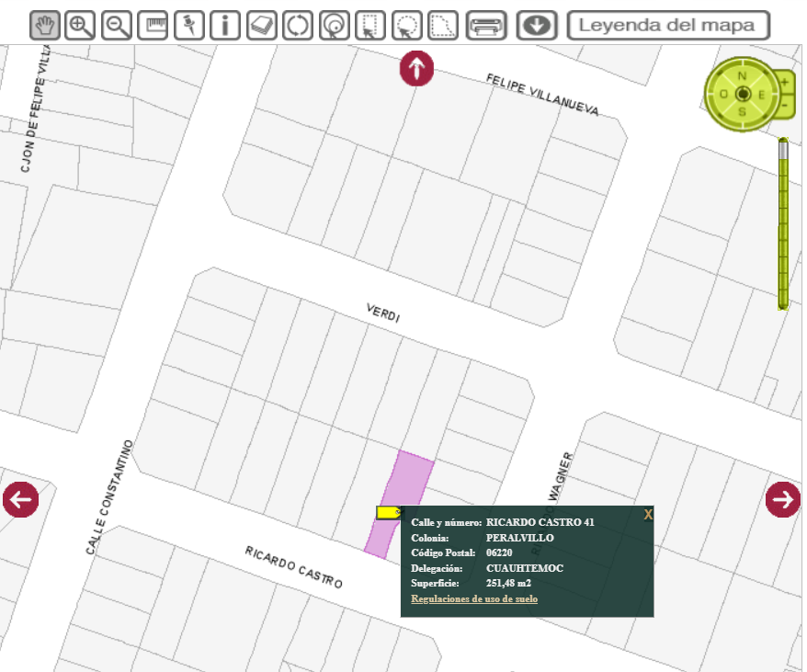Activate the zoom in magnifier tool
Screen dimensions: 807x672
tap(81, 25)
